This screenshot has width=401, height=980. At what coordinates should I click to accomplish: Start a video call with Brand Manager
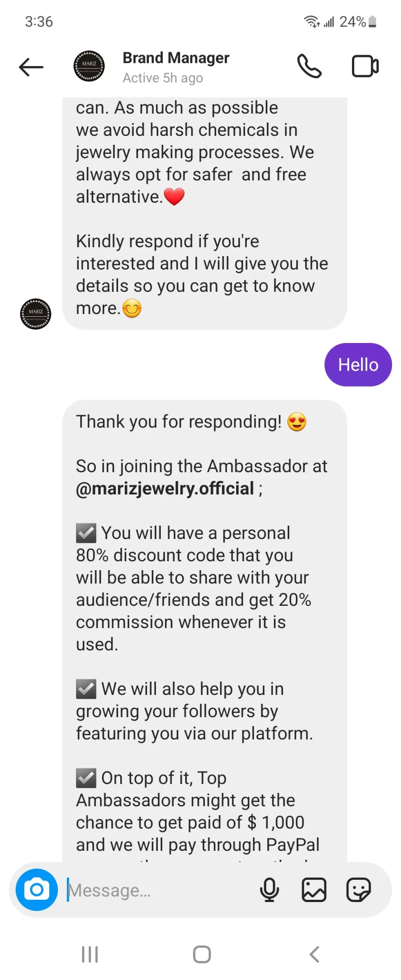point(365,66)
